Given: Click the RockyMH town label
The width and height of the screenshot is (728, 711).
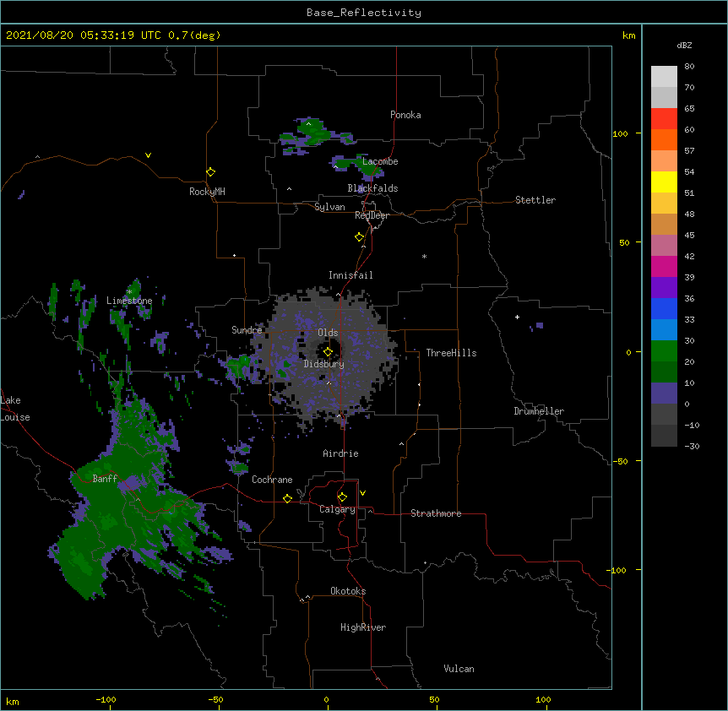Looking at the screenshot, I should [207, 192].
